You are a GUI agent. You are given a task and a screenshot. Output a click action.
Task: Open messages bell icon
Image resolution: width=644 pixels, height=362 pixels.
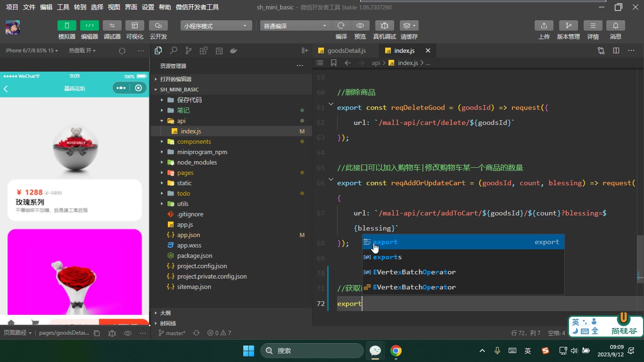616,25
